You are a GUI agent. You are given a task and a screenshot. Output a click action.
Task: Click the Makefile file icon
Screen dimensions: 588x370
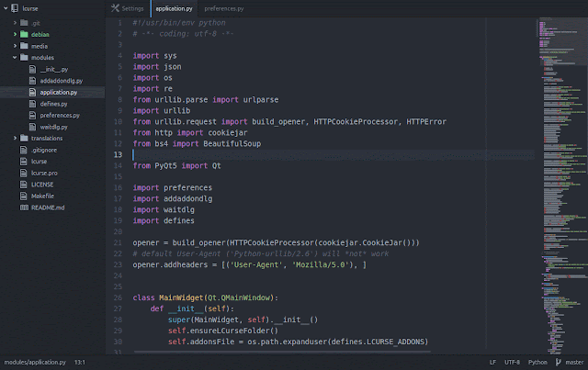24,196
